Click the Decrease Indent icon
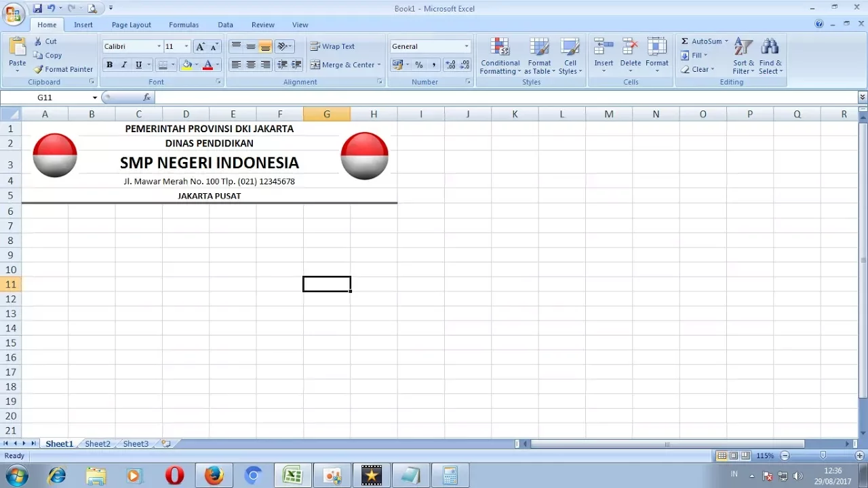This screenshot has height=488, width=868. 282,65
